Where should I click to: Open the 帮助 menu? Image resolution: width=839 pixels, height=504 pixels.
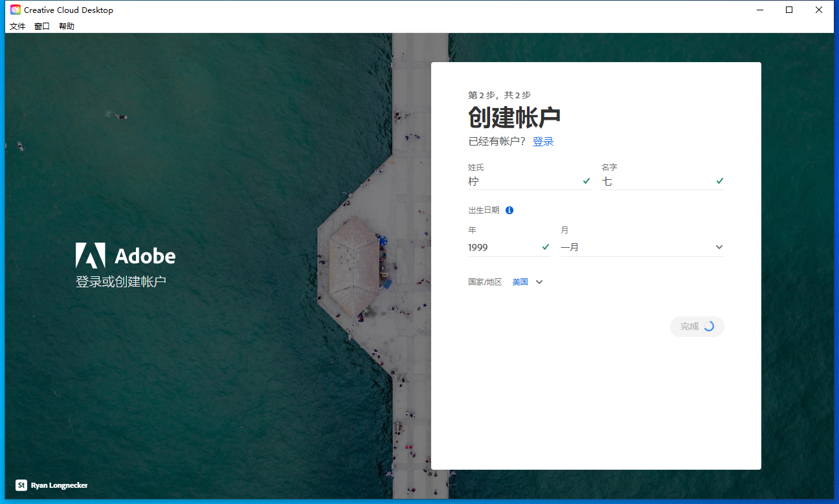[67, 27]
